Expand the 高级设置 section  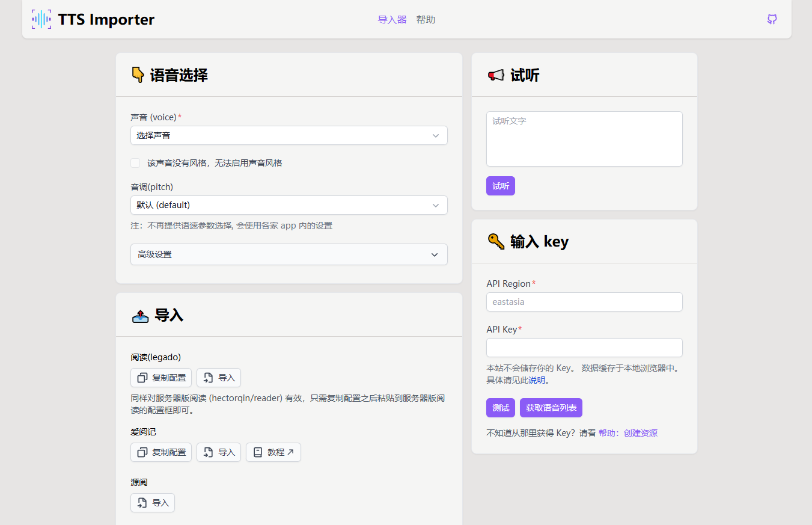pyautogui.click(x=289, y=254)
